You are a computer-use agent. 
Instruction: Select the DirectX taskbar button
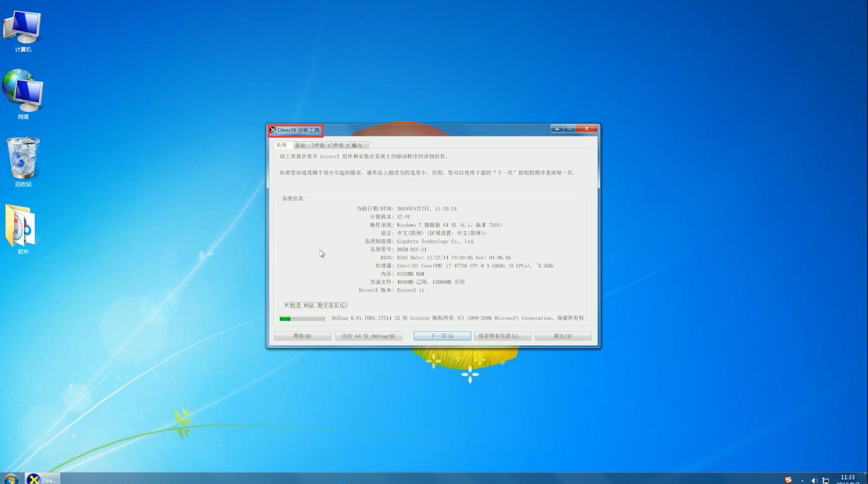click(43, 479)
